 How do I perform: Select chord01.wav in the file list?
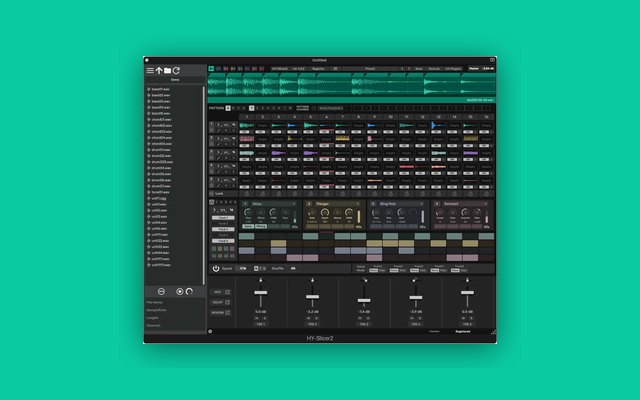pos(160,120)
